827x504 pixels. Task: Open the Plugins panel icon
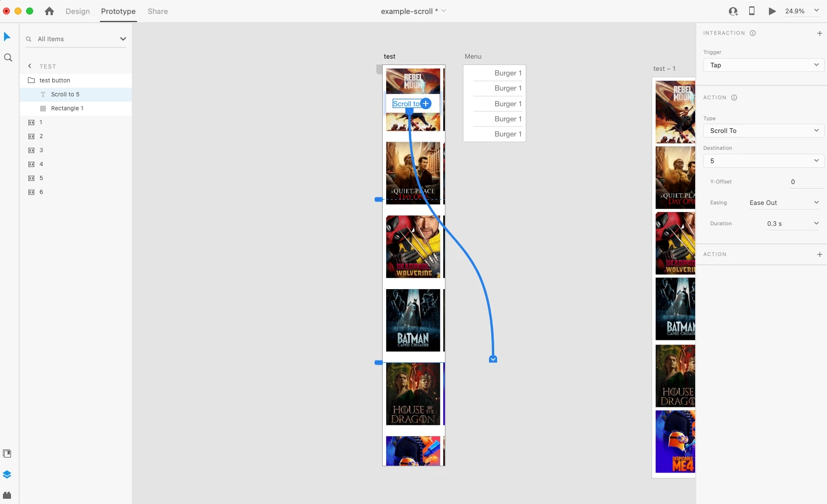[7, 495]
